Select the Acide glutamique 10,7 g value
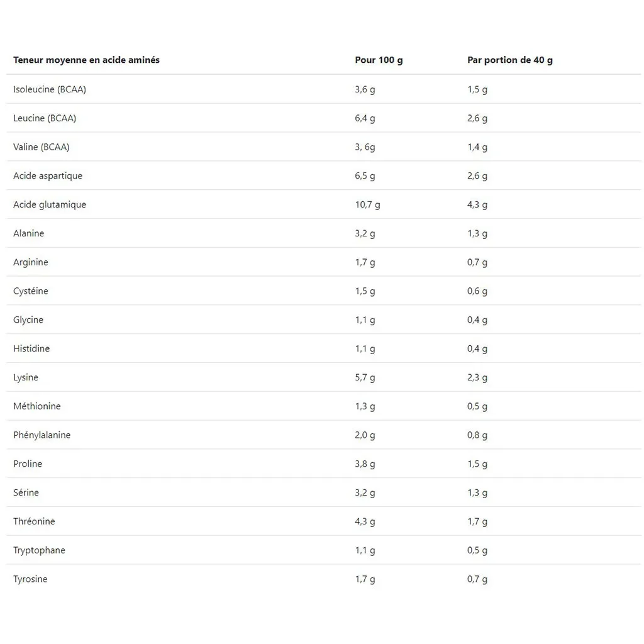The width and height of the screenshot is (644, 644). tap(367, 205)
